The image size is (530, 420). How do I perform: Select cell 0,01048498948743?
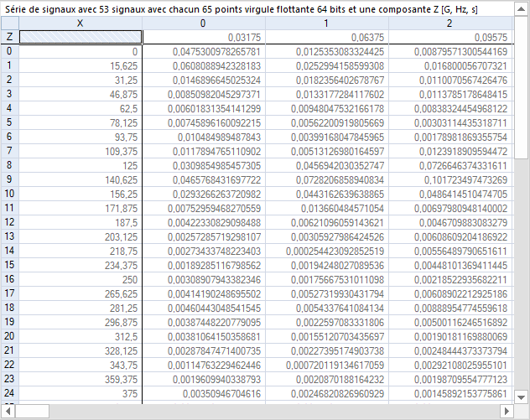coord(204,137)
